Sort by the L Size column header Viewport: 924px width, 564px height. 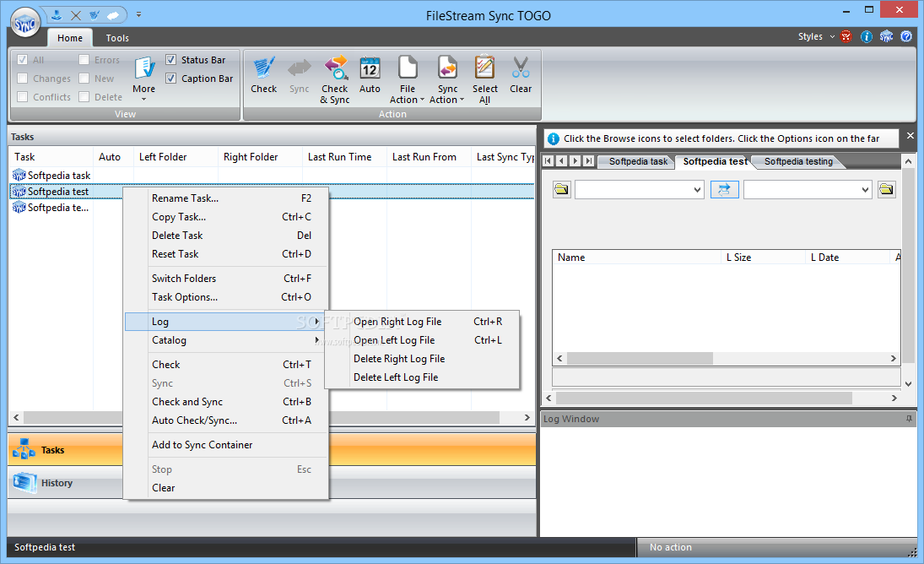point(763,257)
